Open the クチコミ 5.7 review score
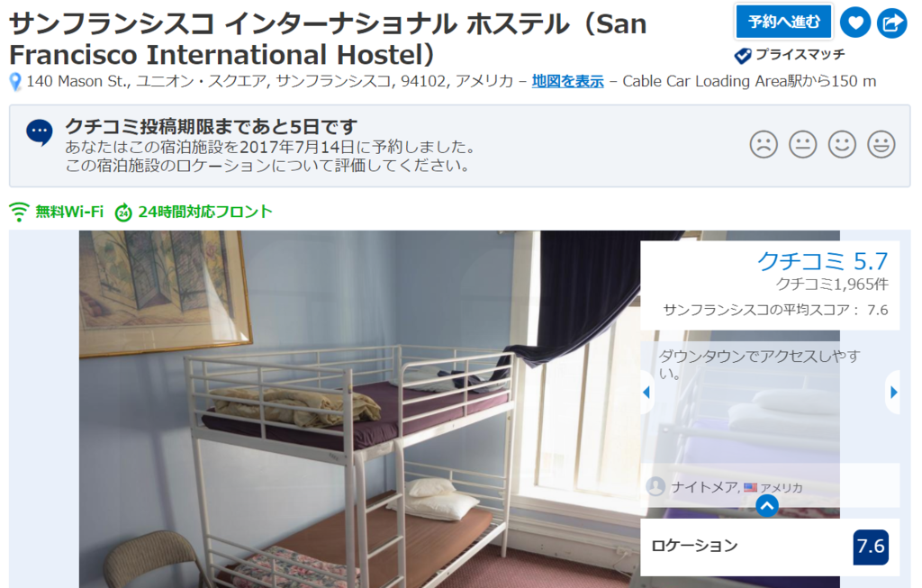 click(822, 261)
